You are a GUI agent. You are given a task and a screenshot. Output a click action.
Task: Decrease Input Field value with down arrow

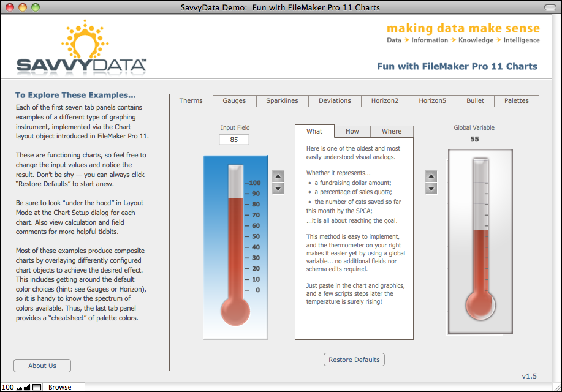click(278, 189)
